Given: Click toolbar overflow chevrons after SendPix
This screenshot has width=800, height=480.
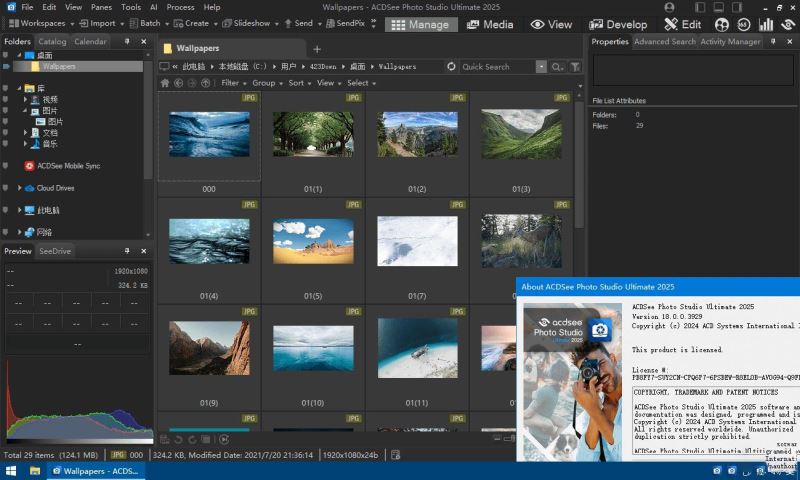Looking at the screenshot, I should tap(373, 23).
